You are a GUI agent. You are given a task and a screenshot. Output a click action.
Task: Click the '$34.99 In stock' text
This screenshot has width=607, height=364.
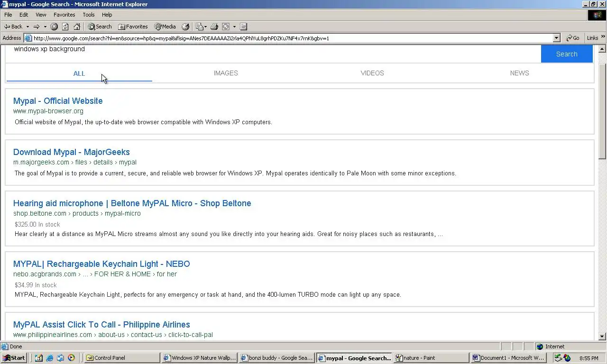(36, 285)
